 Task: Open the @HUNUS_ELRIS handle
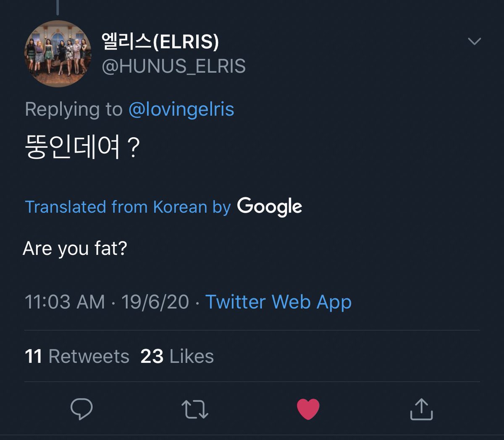point(174,66)
